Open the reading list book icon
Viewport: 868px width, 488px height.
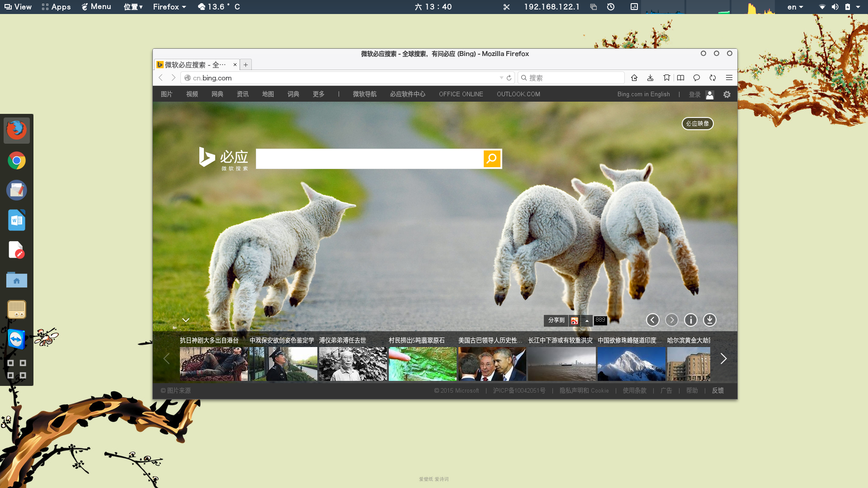tap(680, 78)
